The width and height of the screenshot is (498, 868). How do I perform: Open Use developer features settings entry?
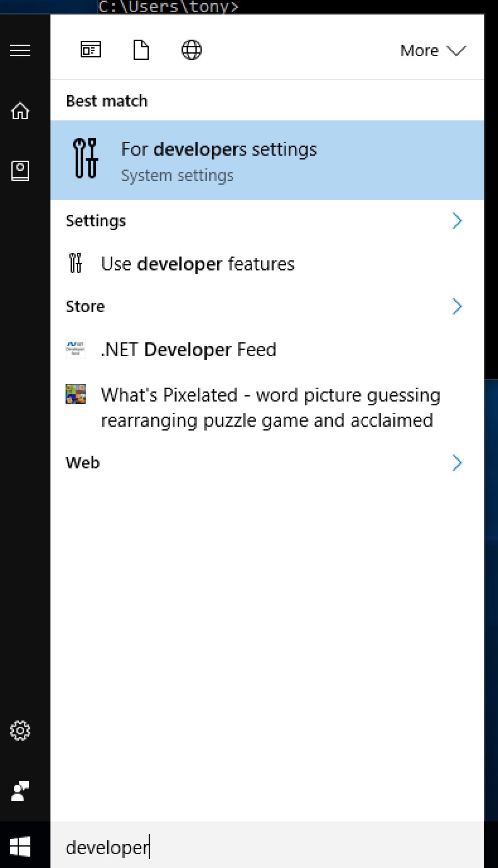tap(197, 263)
